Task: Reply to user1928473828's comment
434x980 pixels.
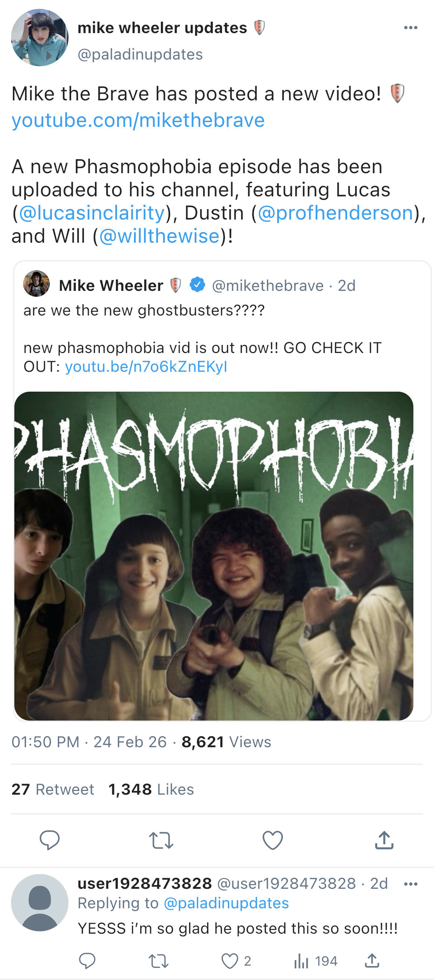Action: [x=87, y=961]
